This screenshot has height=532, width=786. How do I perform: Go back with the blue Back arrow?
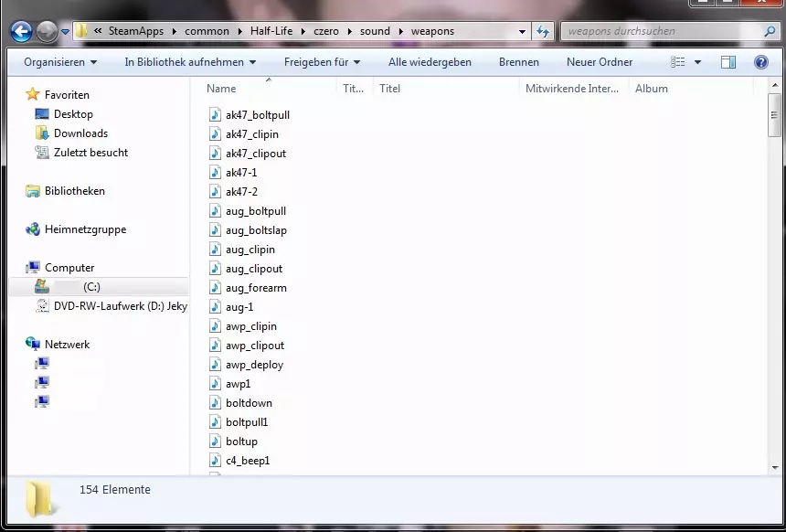pos(21,31)
